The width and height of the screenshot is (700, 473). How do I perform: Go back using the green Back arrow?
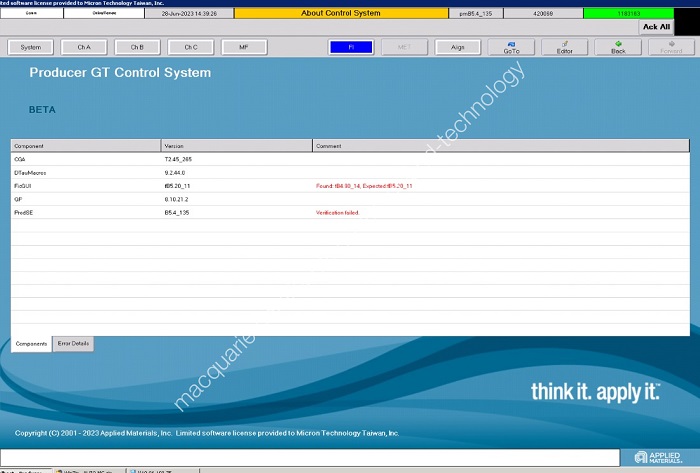coord(618,47)
